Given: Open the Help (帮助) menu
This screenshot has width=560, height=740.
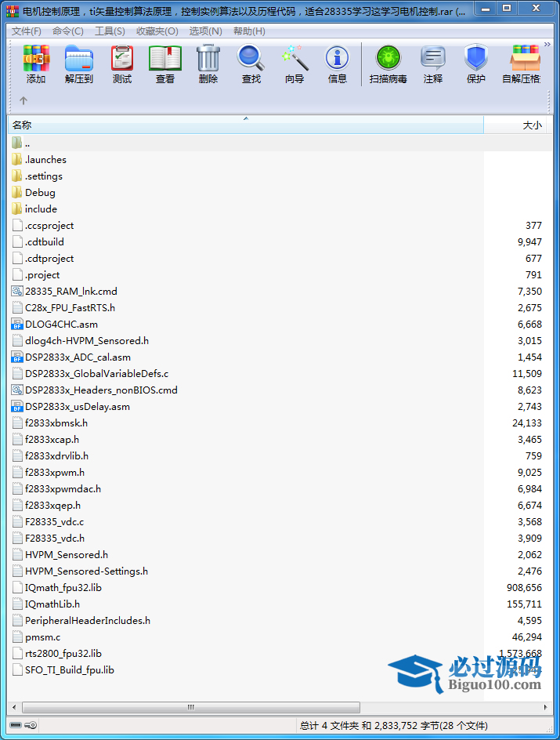Looking at the screenshot, I should click(249, 31).
